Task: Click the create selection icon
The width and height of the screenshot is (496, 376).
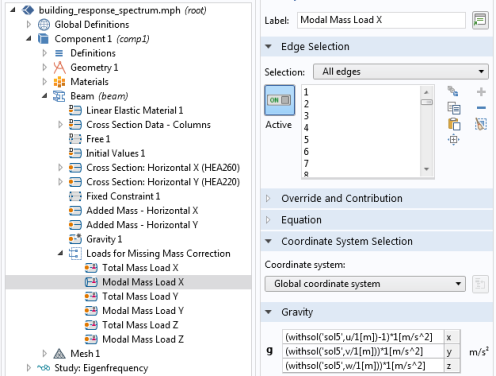Action: 453,91
